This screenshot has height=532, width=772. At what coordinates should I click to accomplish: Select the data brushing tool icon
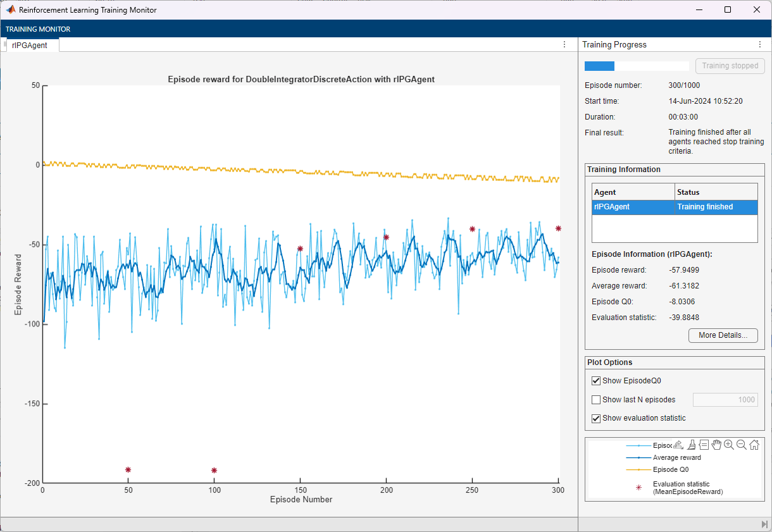[x=692, y=445]
